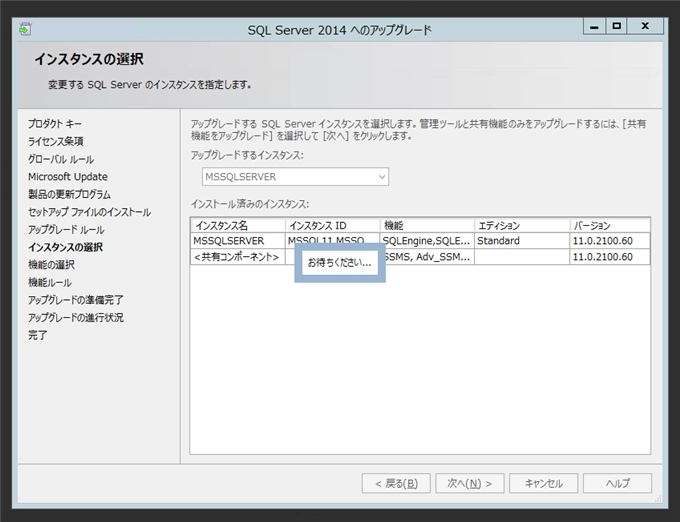Image resolution: width=680 pixels, height=522 pixels.
Task: Close the SQL Server 2014 upgrade window
Action: click(645, 26)
